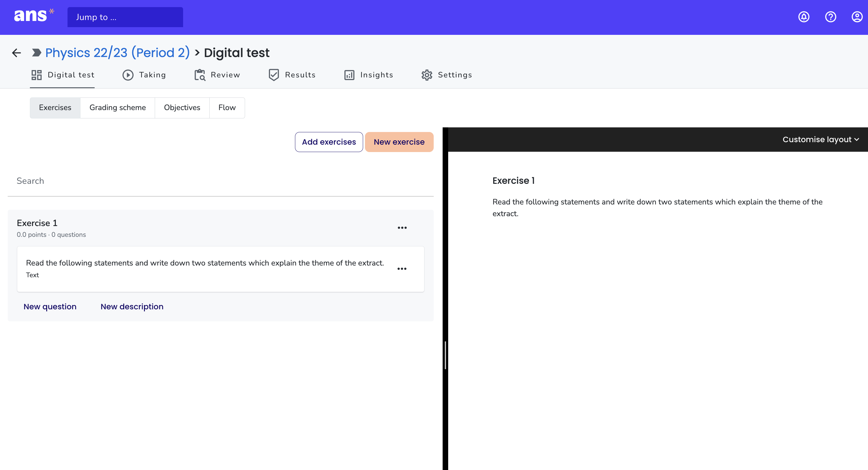Click the '0.0 points · 0 questions' text
The height and width of the screenshot is (470, 868).
[51, 235]
